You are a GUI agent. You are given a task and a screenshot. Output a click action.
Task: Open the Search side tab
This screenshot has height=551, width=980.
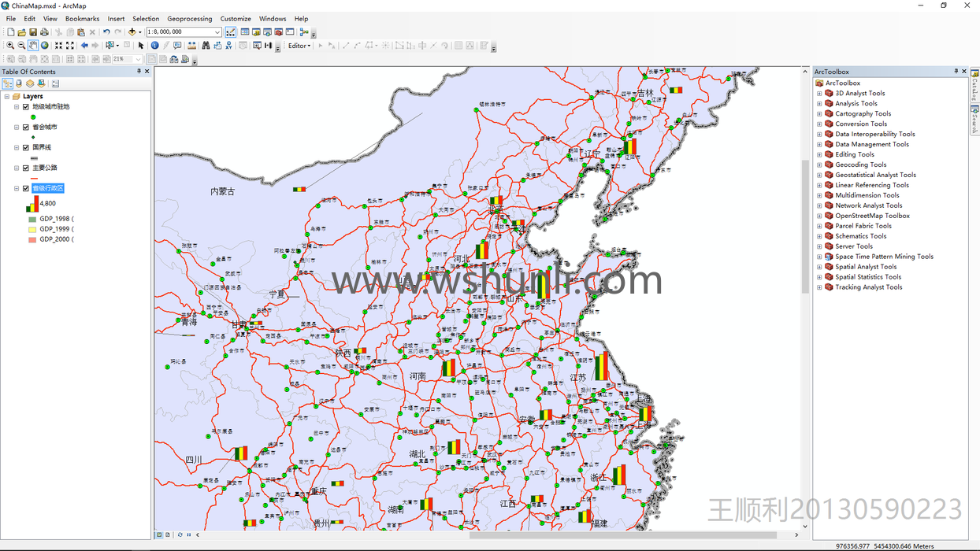[974, 120]
